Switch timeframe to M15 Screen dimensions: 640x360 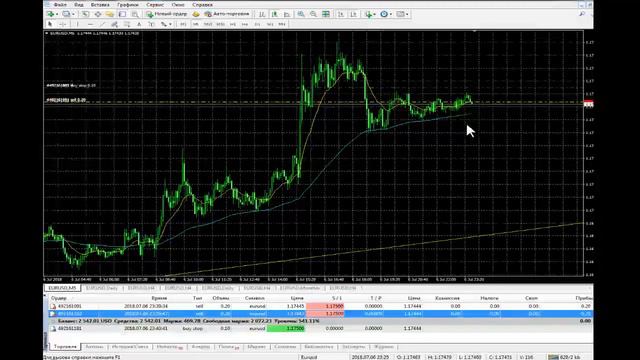click(x=208, y=24)
